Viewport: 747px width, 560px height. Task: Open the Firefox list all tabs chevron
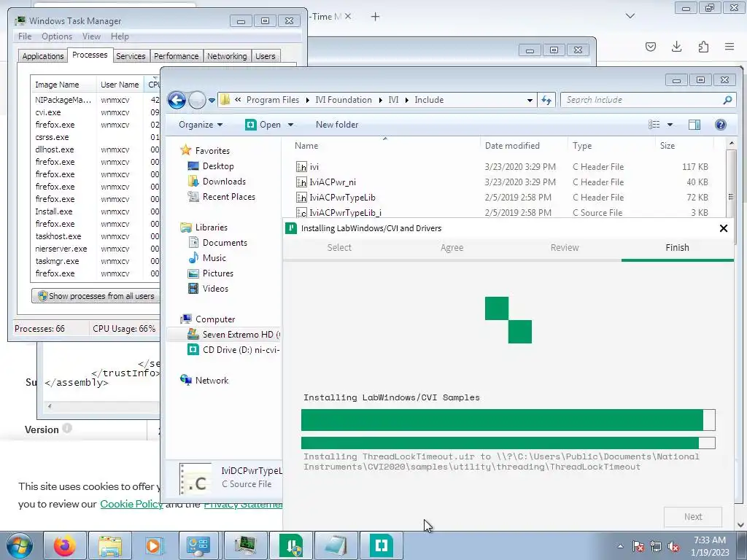pos(630,16)
